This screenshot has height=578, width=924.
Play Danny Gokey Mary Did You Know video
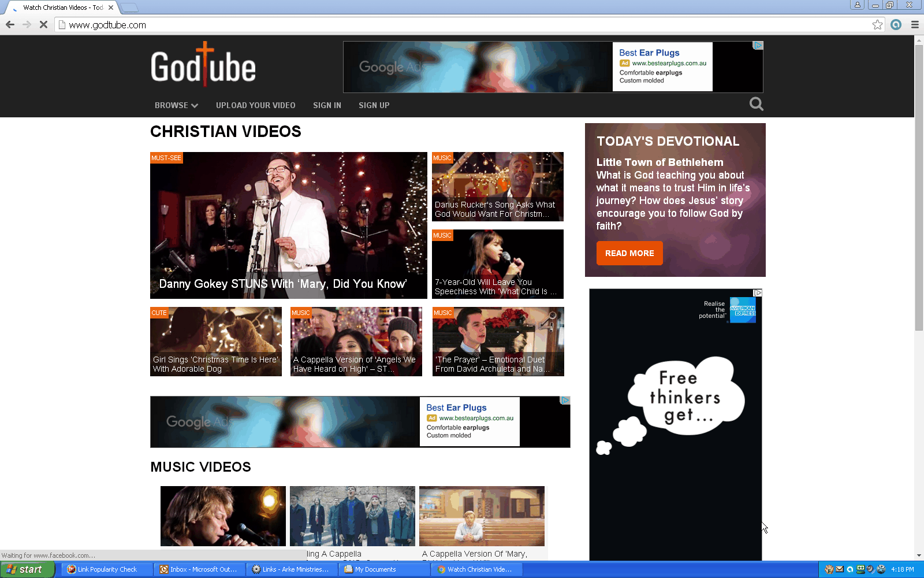[289, 225]
